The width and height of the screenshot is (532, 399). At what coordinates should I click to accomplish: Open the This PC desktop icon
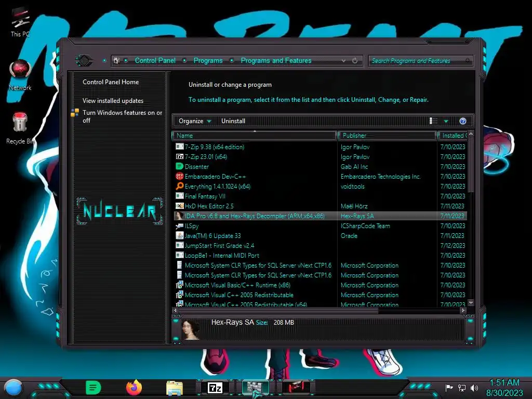(20, 22)
